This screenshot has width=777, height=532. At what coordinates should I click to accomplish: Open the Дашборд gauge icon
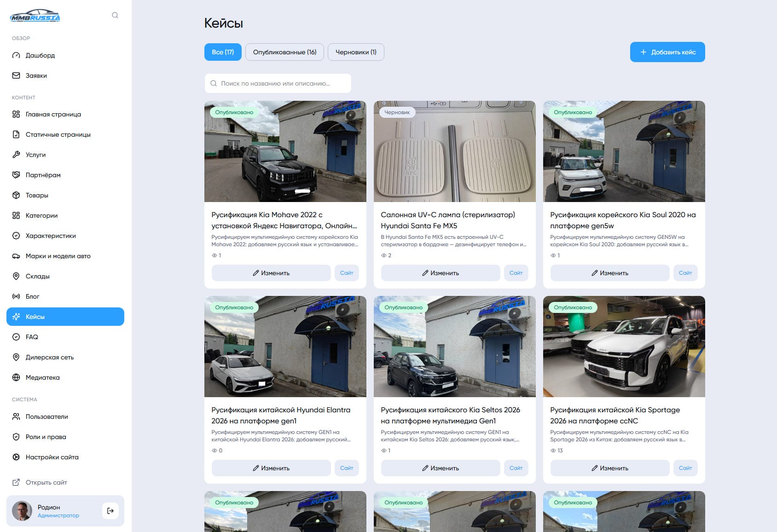click(x=16, y=55)
